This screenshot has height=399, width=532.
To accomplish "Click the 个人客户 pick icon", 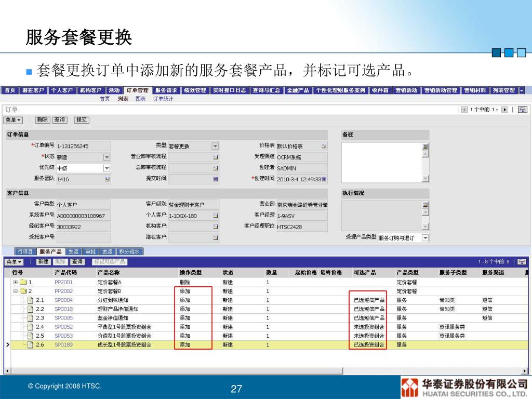I will (216, 216).
